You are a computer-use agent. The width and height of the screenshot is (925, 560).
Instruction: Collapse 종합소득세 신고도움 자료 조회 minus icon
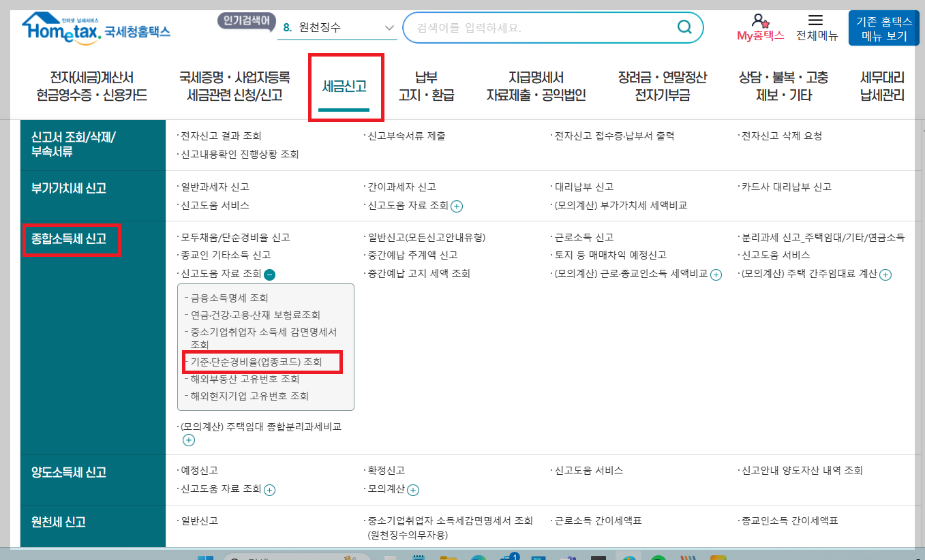click(269, 275)
